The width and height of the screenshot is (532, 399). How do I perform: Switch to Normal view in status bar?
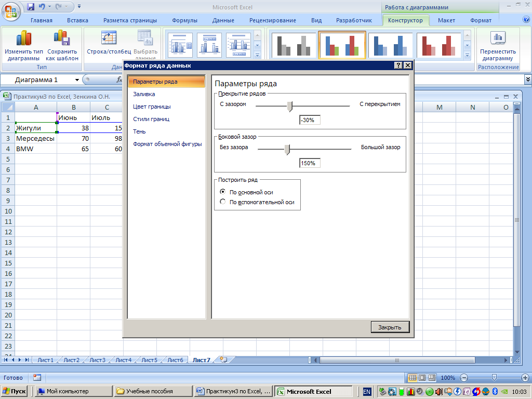coord(413,378)
